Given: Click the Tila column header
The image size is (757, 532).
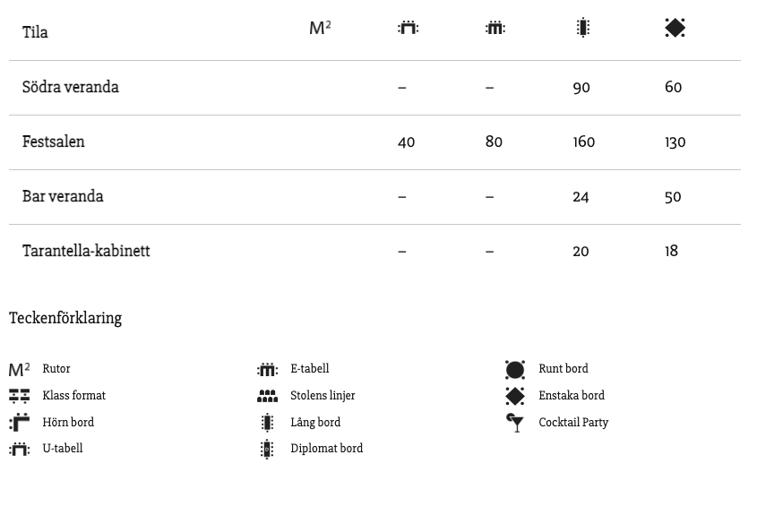Looking at the screenshot, I should tap(35, 32).
